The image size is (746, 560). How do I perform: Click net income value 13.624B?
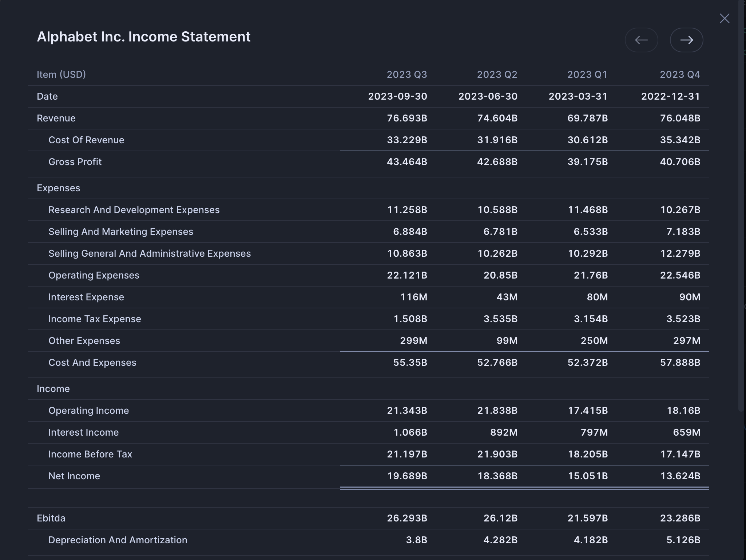coord(680,476)
